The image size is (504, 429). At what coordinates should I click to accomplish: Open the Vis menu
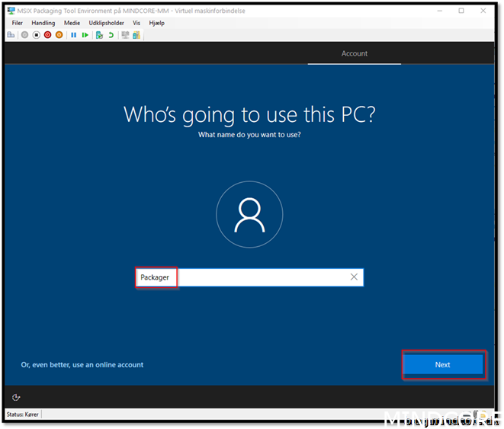click(136, 23)
